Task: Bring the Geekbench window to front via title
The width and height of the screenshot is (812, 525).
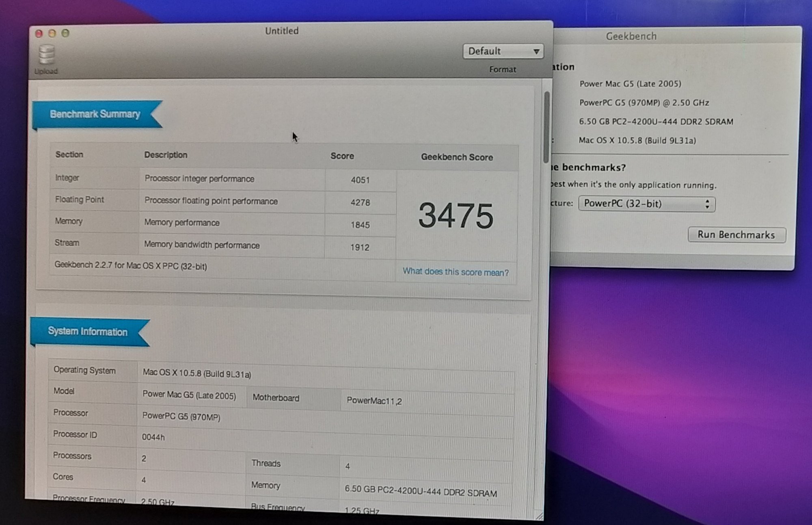Action: [x=631, y=36]
